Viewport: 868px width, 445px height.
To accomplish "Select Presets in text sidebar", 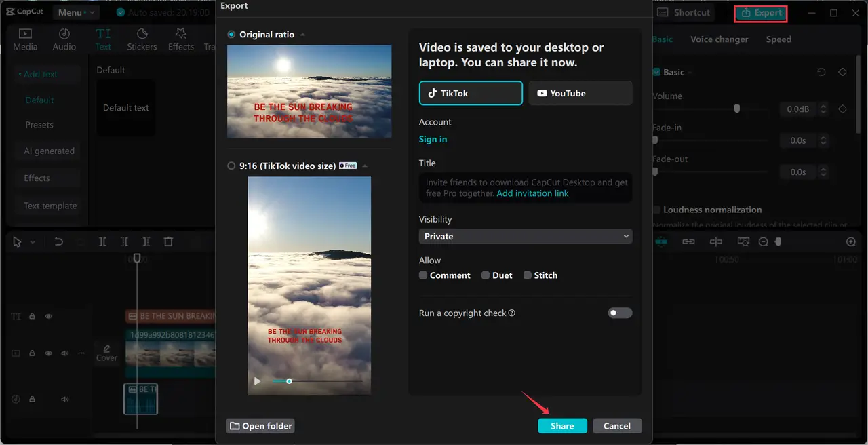I will coord(39,125).
